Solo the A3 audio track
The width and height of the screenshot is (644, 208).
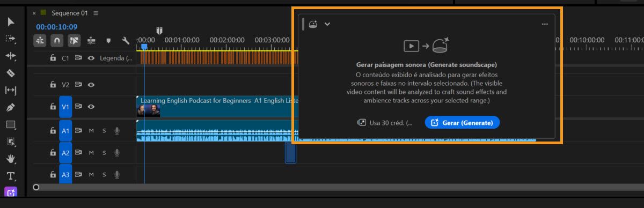[x=104, y=175]
